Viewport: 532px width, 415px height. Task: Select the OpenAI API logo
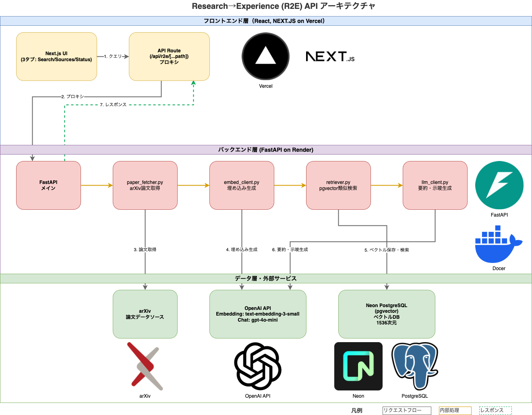(x=257, y=366)
